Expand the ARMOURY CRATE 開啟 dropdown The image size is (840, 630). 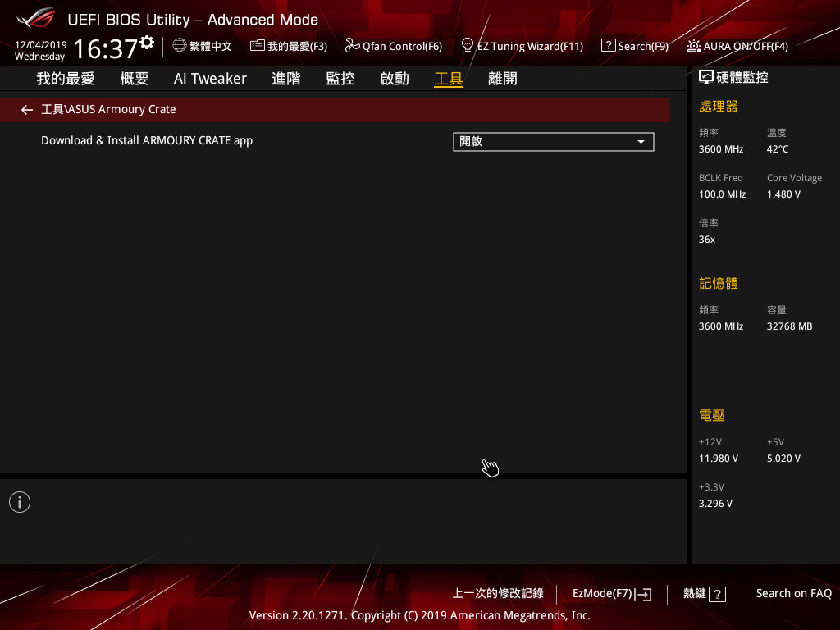[554, 142]
